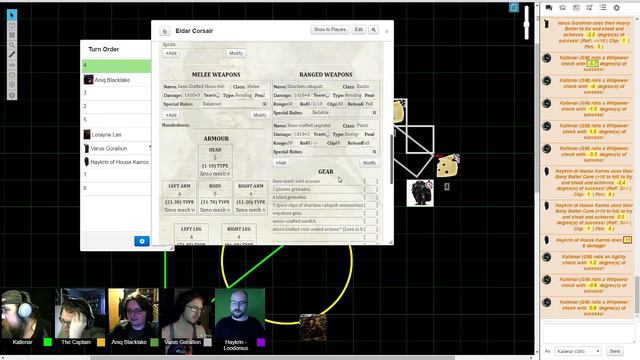Select Varus Gorallion in Turn Order
Viewport: 640px width, 360px height.
[116, 148]
